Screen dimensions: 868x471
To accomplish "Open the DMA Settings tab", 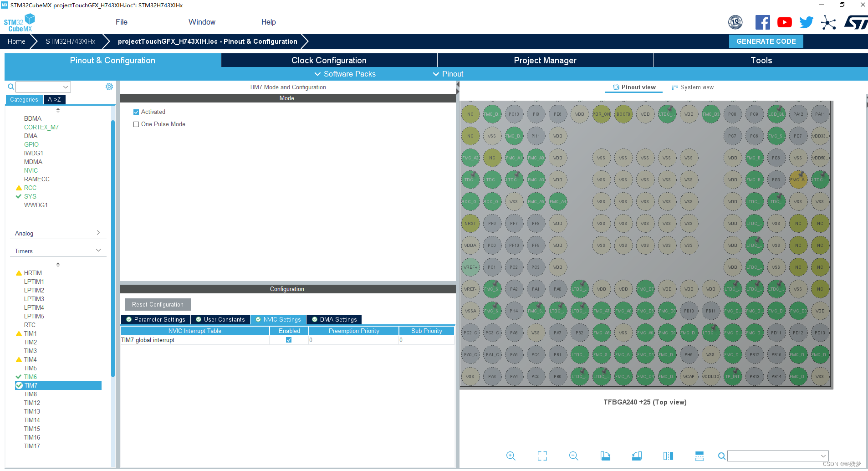I will [334, 320].
